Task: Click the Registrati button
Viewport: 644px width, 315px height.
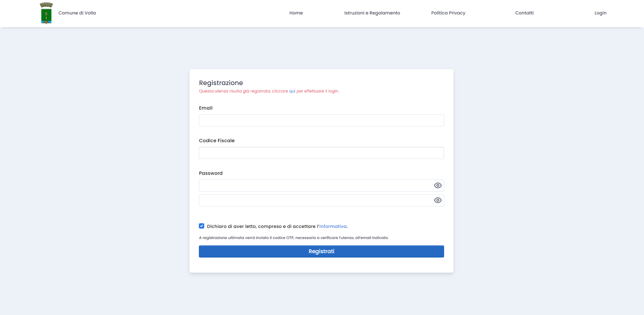Action: click(321, 251)
